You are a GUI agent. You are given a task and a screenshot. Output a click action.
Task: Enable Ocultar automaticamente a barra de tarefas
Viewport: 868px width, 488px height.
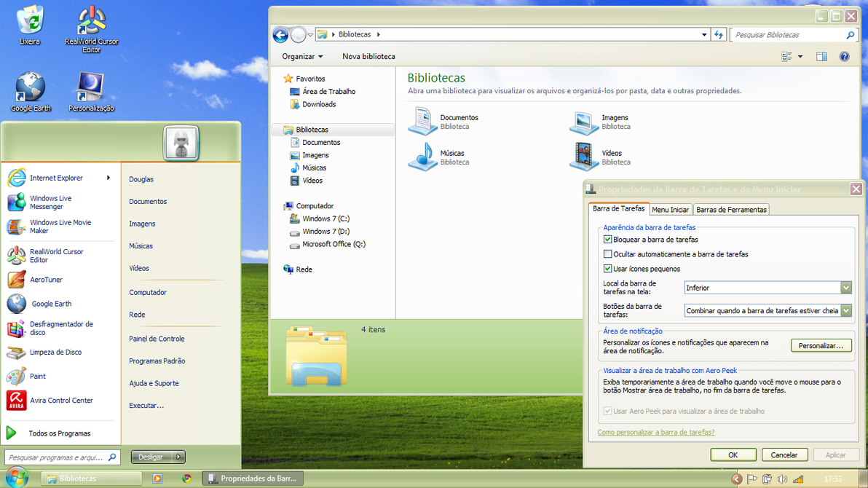pyautogui.click(x=608, y=254)
